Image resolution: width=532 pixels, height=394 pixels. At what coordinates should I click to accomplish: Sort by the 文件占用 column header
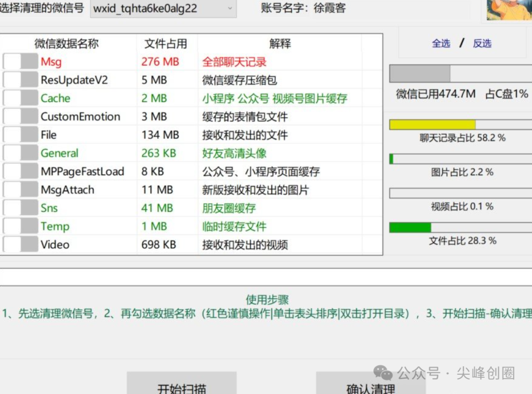click(166, 43)
